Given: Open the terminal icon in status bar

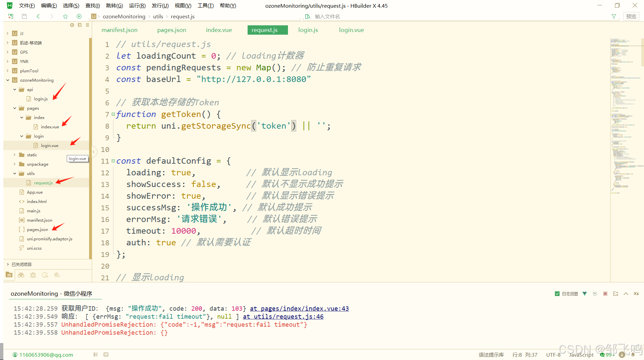Looking at the screenshot, I should [x=106, y=355].
